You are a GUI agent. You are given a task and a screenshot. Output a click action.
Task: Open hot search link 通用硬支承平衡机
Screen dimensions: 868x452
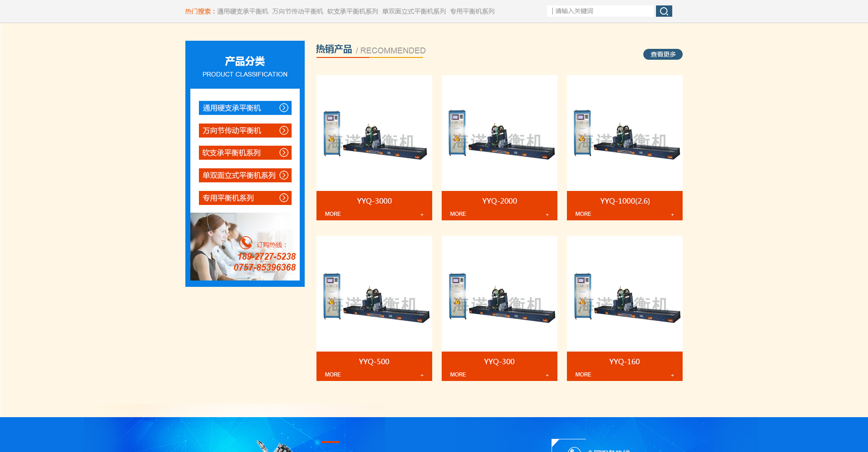tap(242, 11)
